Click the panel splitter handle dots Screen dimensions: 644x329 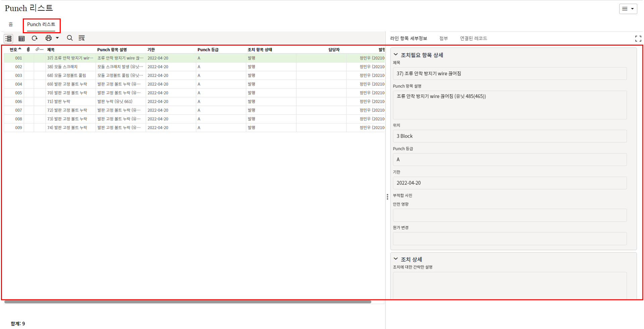click(387, 197)
